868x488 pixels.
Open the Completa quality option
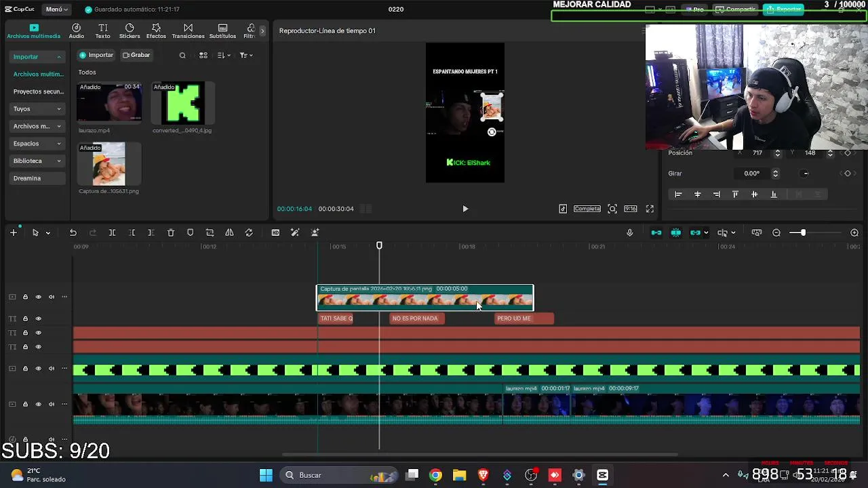pos(587,209)
